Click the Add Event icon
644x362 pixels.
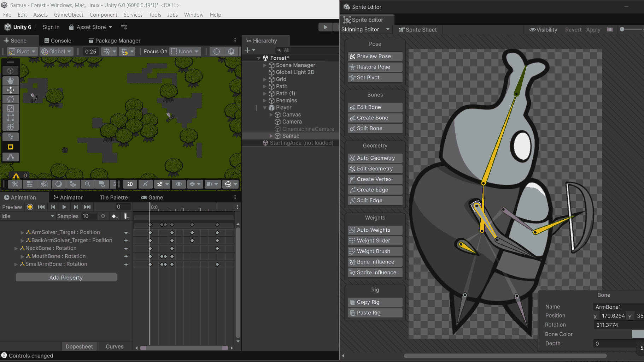tap(127, 216)
